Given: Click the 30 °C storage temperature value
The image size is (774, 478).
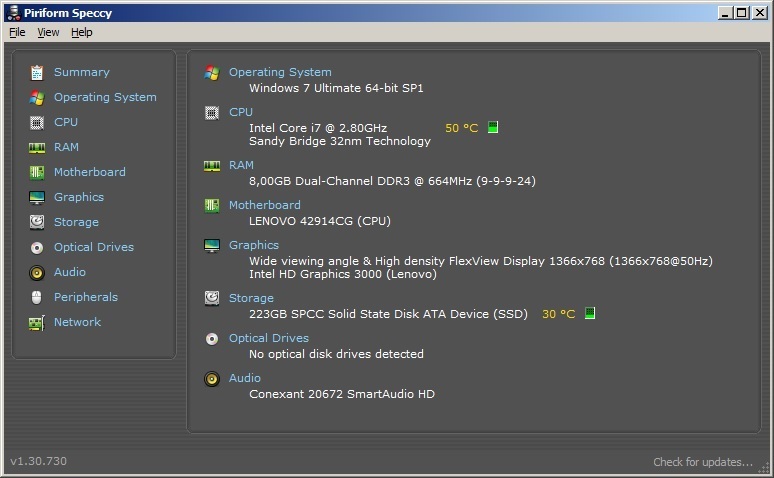Looking at the screenshot, I should pos(559,314).
